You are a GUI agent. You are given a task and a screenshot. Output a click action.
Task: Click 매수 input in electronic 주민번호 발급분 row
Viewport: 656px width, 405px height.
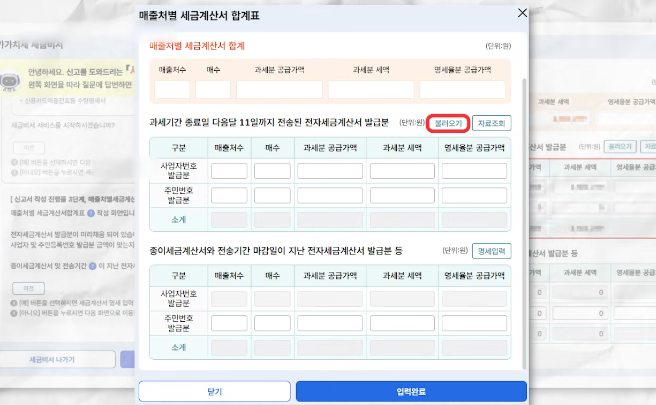point(272,195)
